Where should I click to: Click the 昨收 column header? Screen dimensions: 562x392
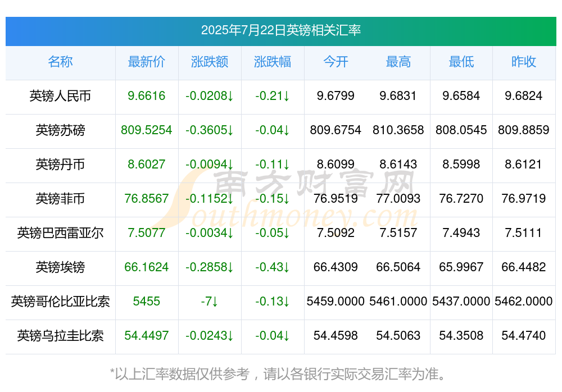tap(524, 62)
